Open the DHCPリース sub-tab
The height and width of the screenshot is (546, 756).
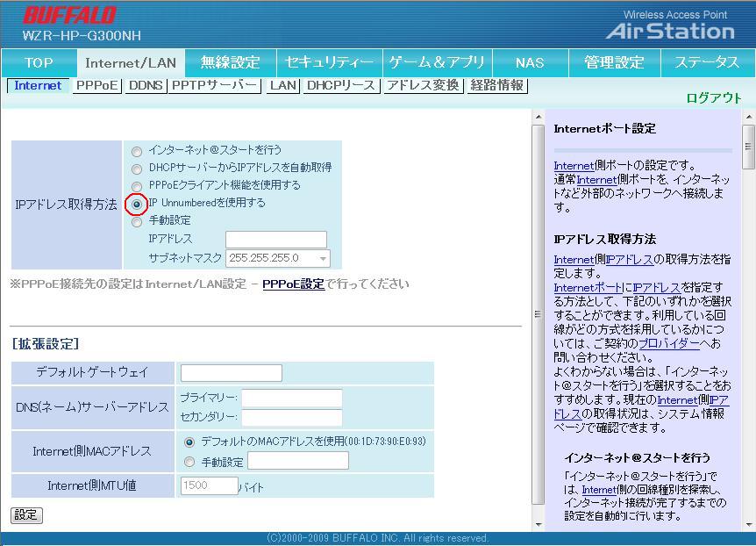click(341, 85)
